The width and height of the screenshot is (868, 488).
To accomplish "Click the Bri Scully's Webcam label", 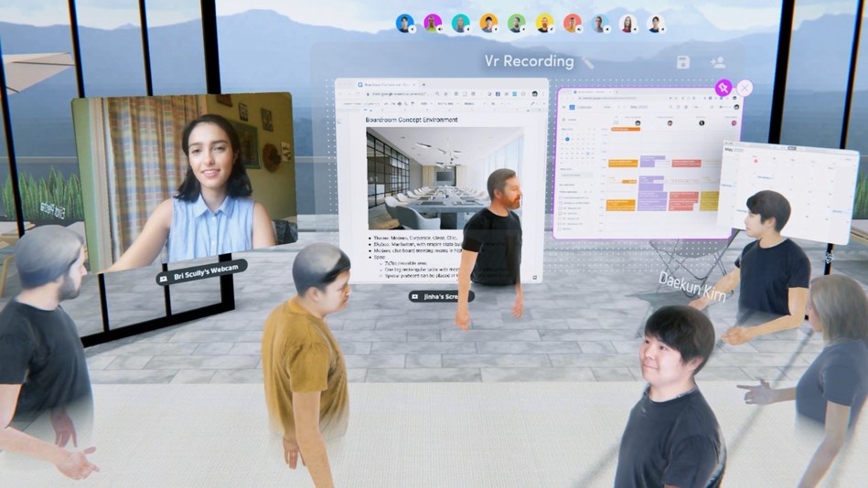I will pyautogui.click(x=201, y=272).
